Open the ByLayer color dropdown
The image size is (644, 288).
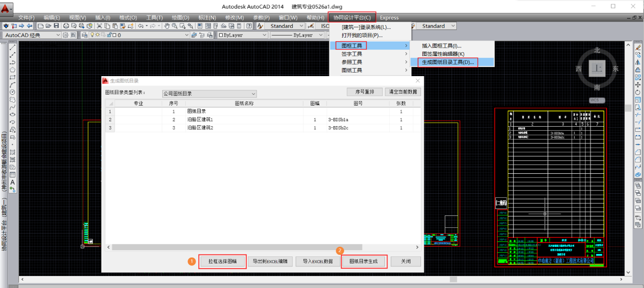(x=243, y=35)
